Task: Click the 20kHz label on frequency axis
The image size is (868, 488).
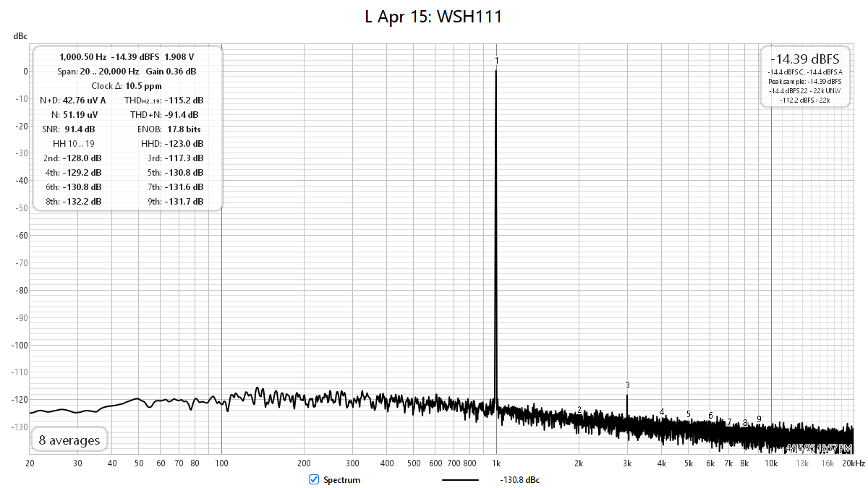Action: pyautogui.click(x=852, y=463)
